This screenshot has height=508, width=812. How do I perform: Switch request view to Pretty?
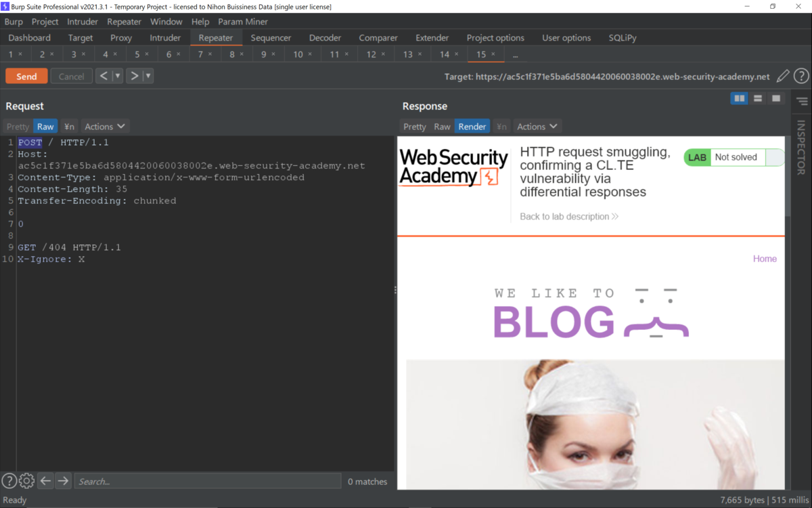click(18, 127)
